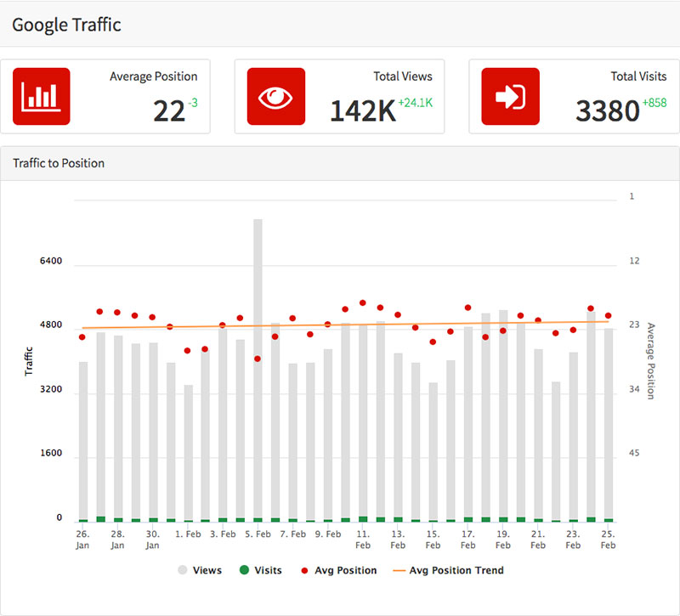Click the "Total Visits" card label

[x=639, y=76]
